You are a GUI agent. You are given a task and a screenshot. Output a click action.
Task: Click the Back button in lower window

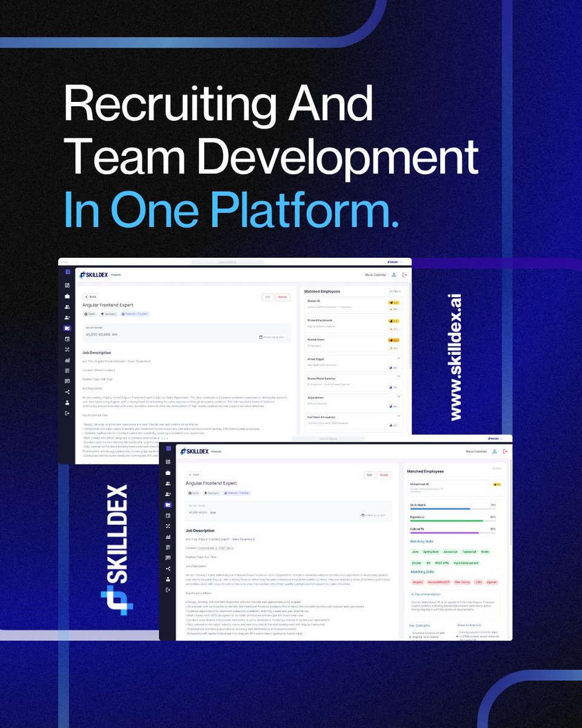pos(193,474)
